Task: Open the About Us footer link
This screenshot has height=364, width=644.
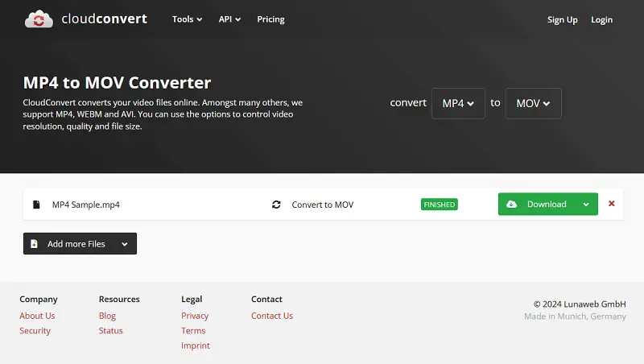Action: click(37, 316)
